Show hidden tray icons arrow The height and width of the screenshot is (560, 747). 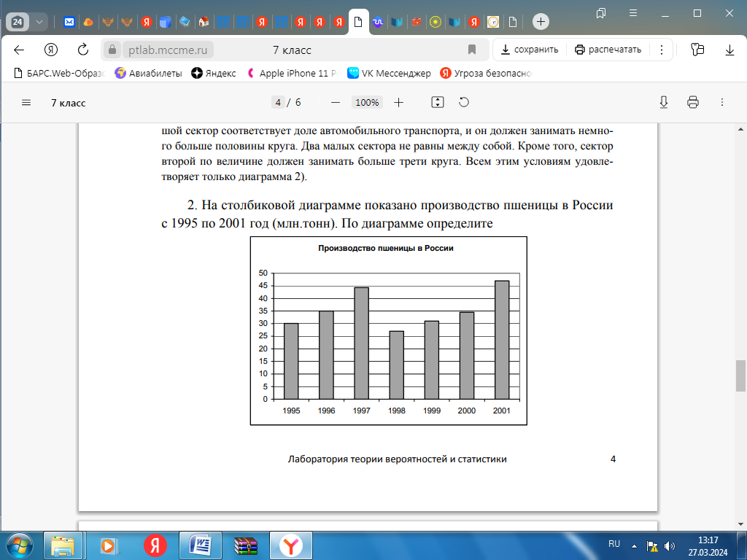click(634, 545)
